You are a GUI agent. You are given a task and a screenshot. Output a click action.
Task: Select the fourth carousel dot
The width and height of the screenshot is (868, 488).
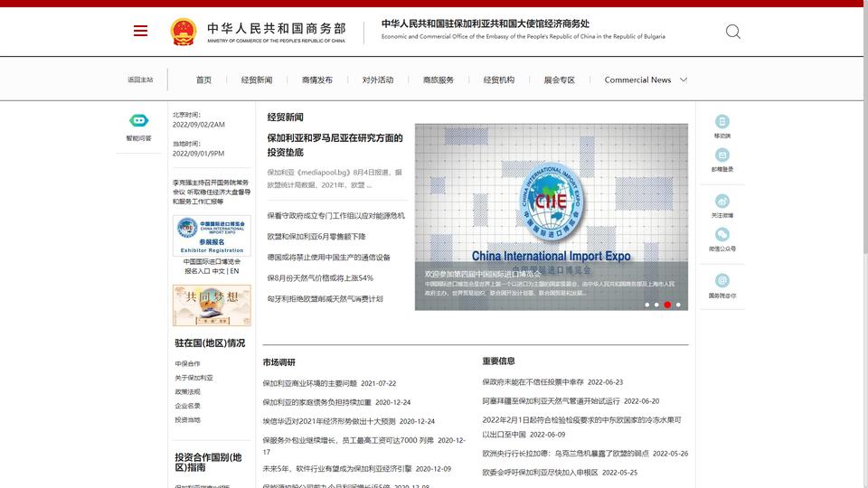pyautogui.click(x=678, y=305)
